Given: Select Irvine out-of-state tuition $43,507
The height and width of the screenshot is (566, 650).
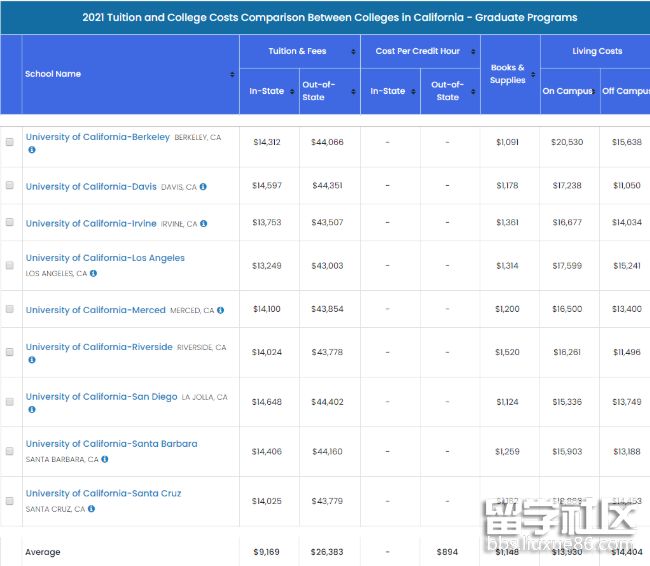Looking at the screenshot, I should click(x=327, y=222).
